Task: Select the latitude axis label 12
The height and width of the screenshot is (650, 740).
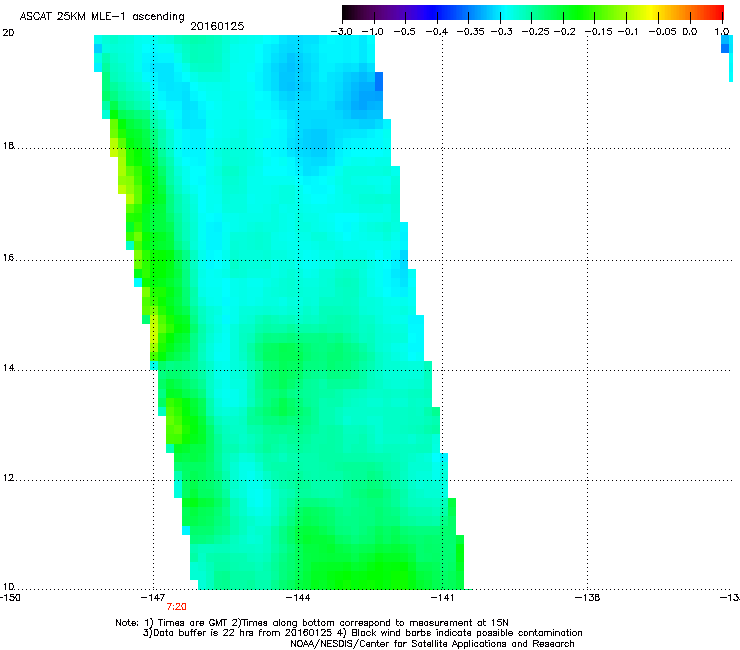Action: [x=8, y=478]
